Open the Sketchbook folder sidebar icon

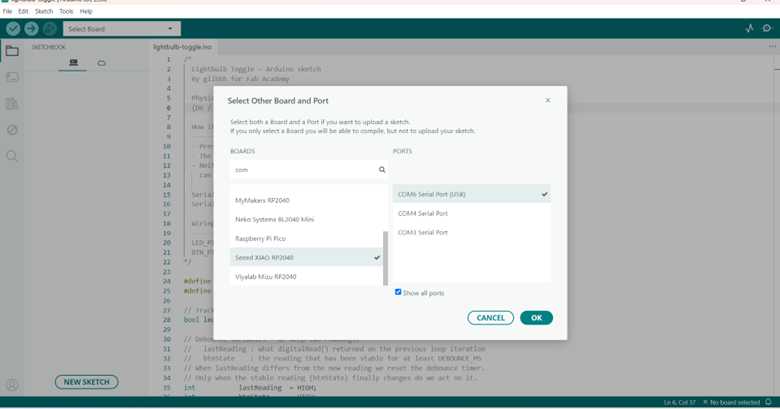coord(12,51)
